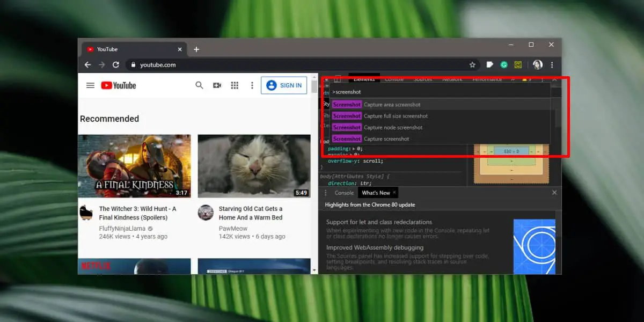Open the Starving Old Cat video thumbnail
Screen dimensions: 644x322
point(254,166)
